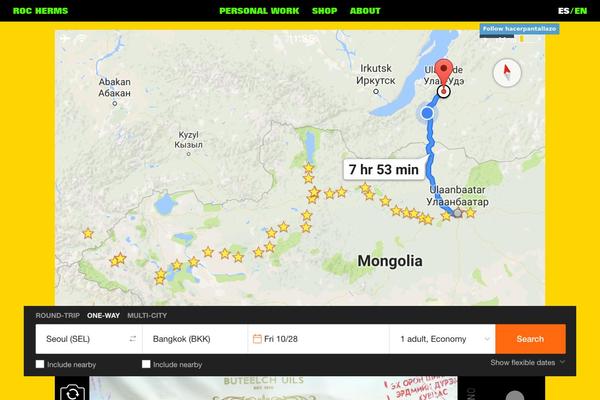
Task: Click the star just east of Ulaanbaatar
Action: coord(471,212)
